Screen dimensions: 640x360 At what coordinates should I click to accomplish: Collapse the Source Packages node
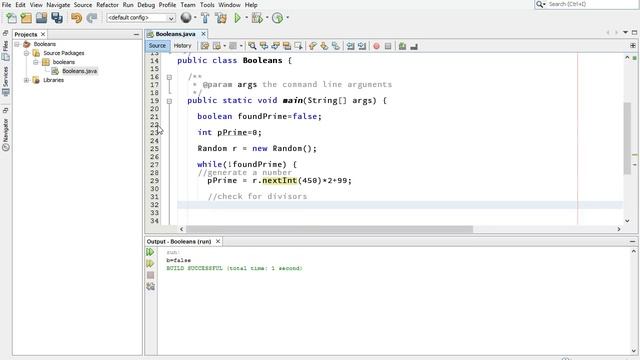pos(27,53)
